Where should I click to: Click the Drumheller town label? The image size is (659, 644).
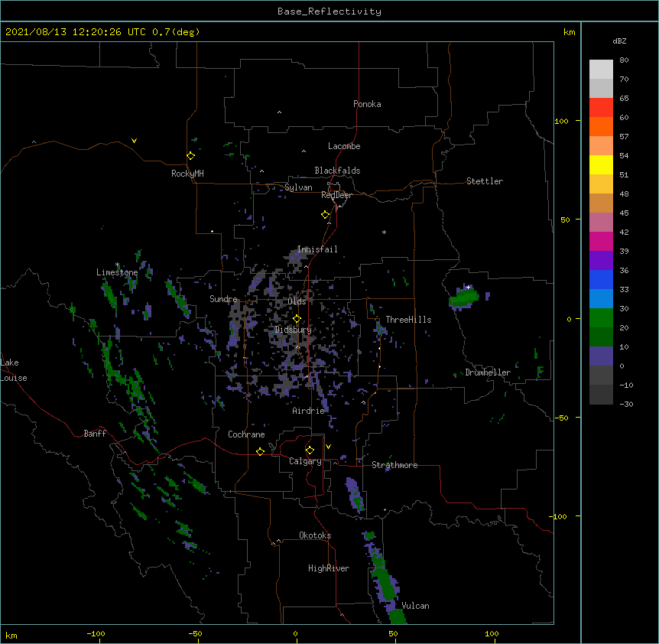[488, 372]
